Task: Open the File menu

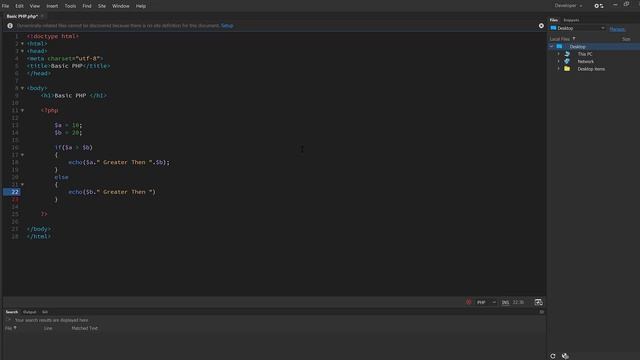Action: point(5,6)
